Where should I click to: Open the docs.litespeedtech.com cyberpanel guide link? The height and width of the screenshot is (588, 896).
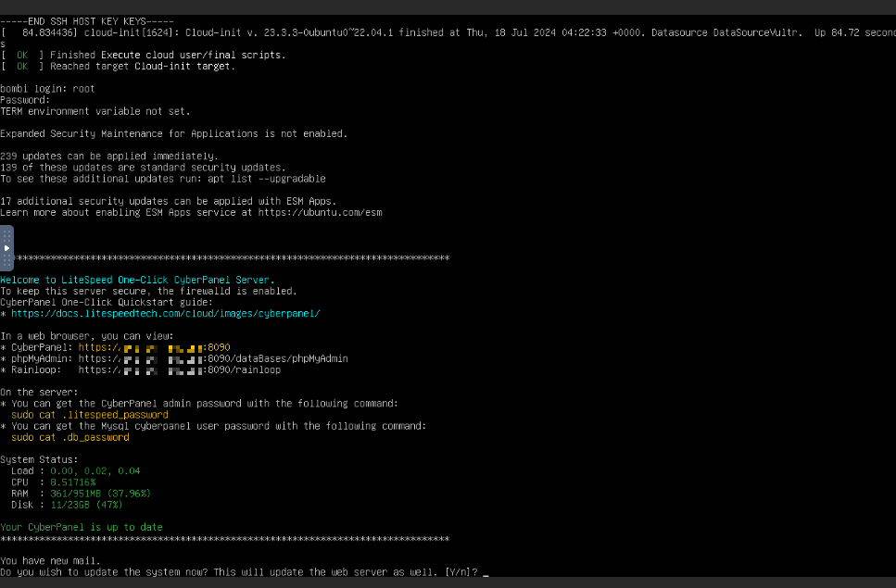166,313
